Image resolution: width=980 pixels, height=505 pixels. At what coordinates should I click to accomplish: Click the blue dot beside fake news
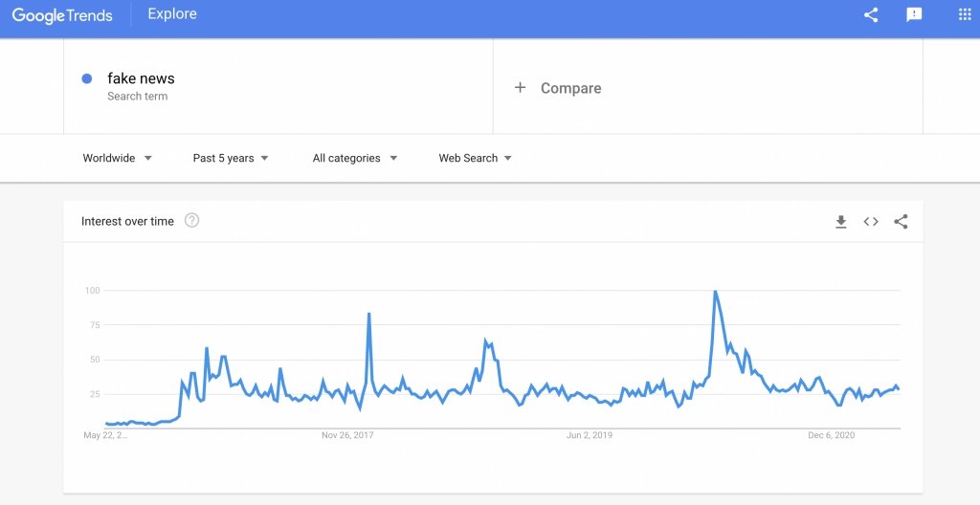(x=87, y=78)
